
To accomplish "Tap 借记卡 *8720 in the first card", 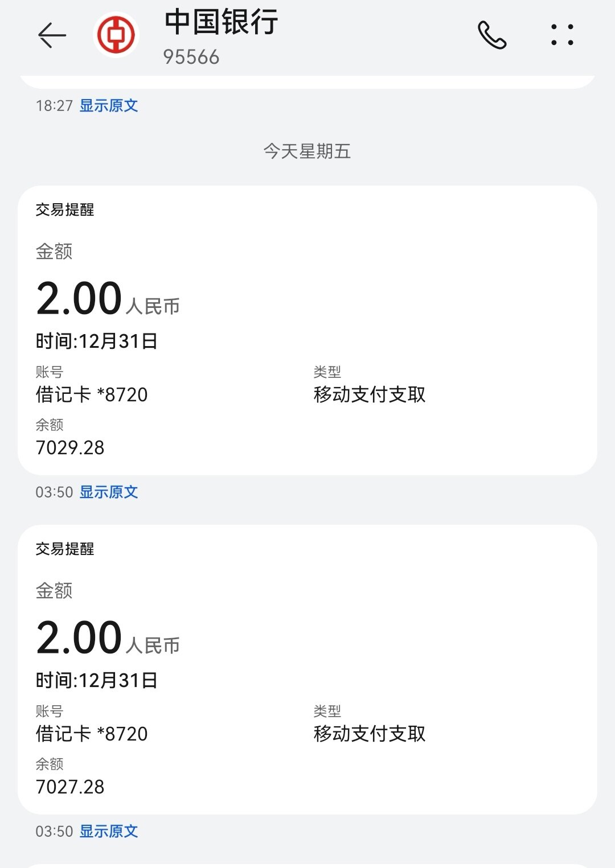I will coord(92,394).
